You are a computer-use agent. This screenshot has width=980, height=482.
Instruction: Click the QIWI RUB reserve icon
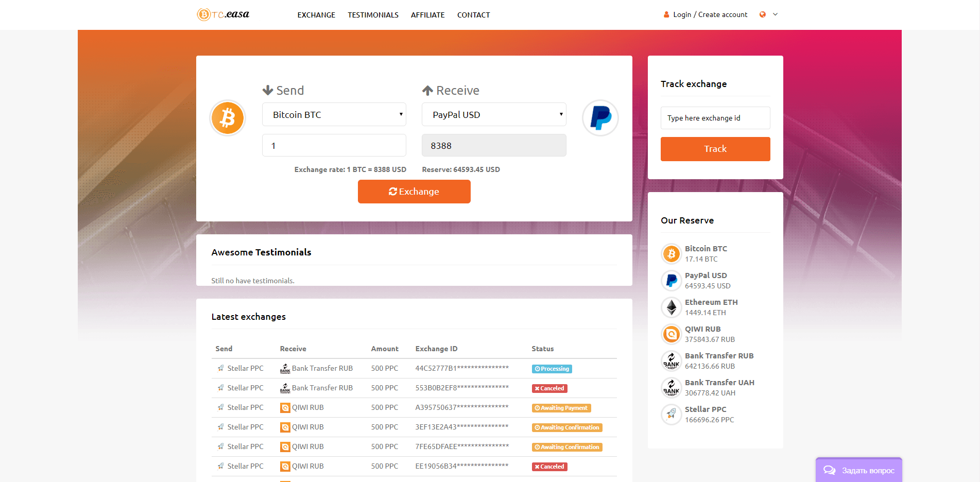click(x=671, y=334)
